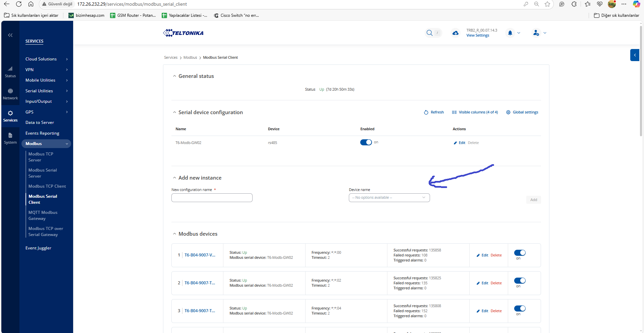Open Global settings link
This screenshot has width=644, height=333.
[522, 112]
